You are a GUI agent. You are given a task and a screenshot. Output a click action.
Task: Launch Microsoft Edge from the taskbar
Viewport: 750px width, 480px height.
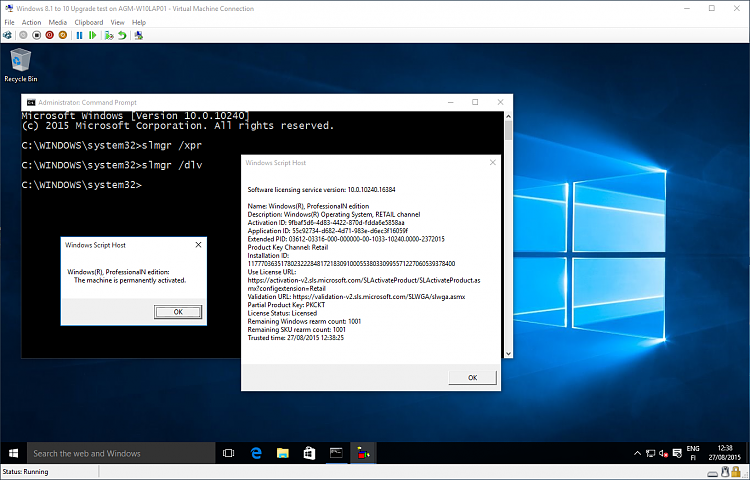coord(256,453)
